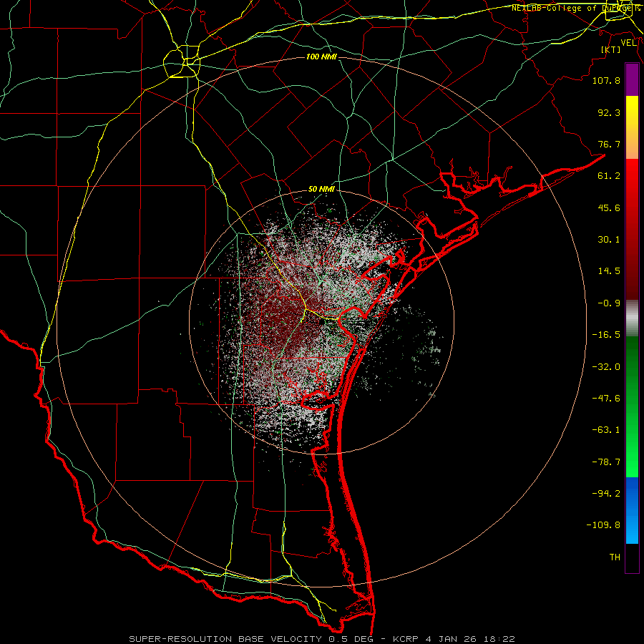Click the Super-Resolution Base Velocity caption
Image resolution: width=644 pixels, height=644 pixels.
pyautogui.click(x=322, y=639)
